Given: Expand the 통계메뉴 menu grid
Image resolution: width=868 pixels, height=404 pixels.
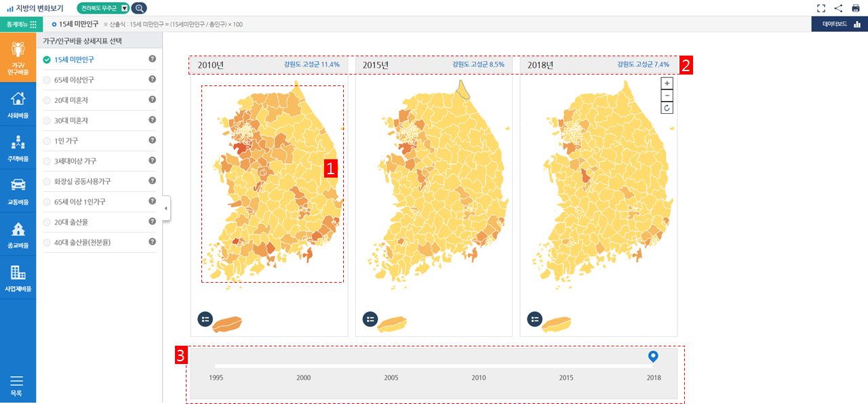Looking at the screenshot, I should click(33, 24).
